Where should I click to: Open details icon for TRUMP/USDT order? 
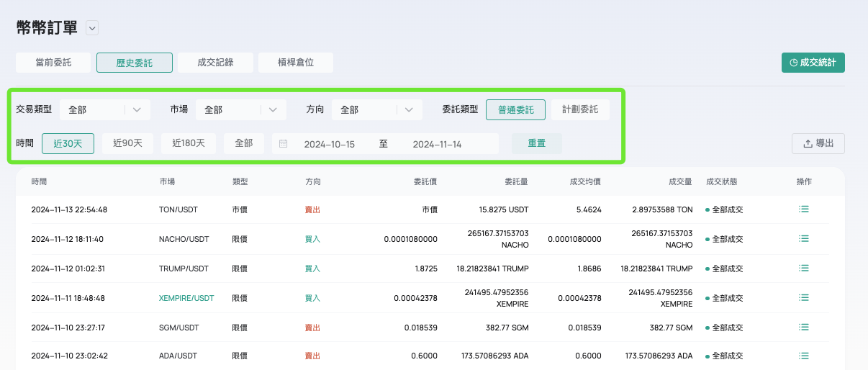(x=804, y=269)
